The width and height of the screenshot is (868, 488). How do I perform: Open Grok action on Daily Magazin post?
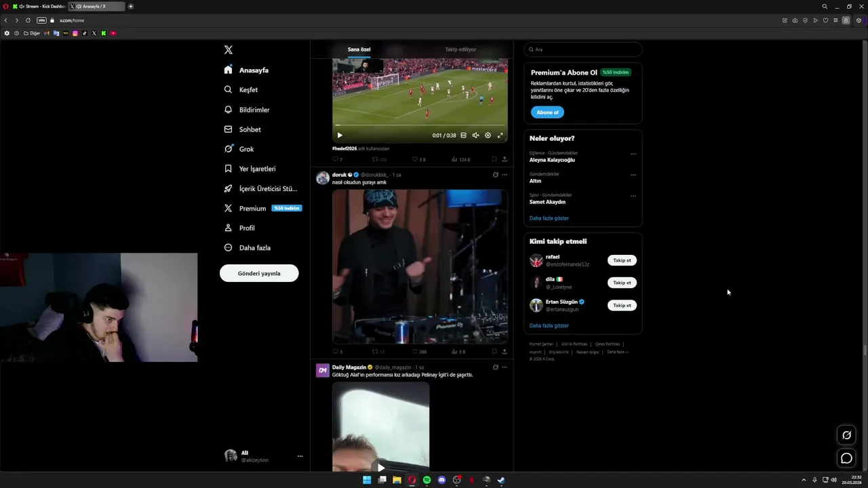pos(495,367)
